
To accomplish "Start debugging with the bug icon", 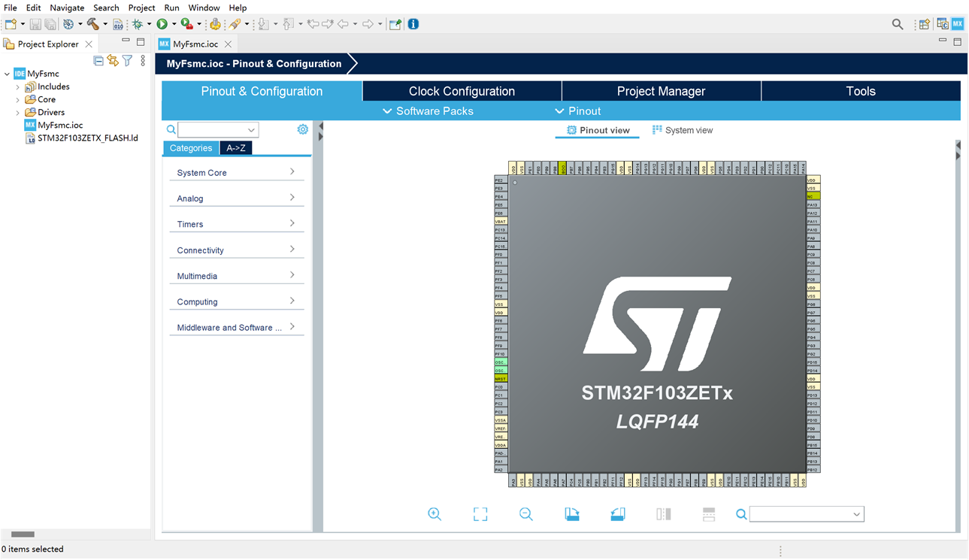I will coord(138,24).
